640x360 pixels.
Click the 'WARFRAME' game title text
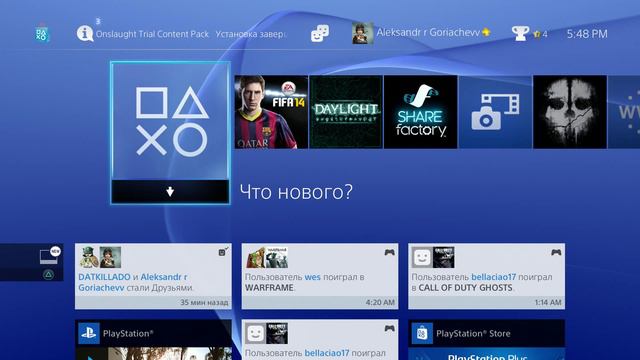point(269,288)
